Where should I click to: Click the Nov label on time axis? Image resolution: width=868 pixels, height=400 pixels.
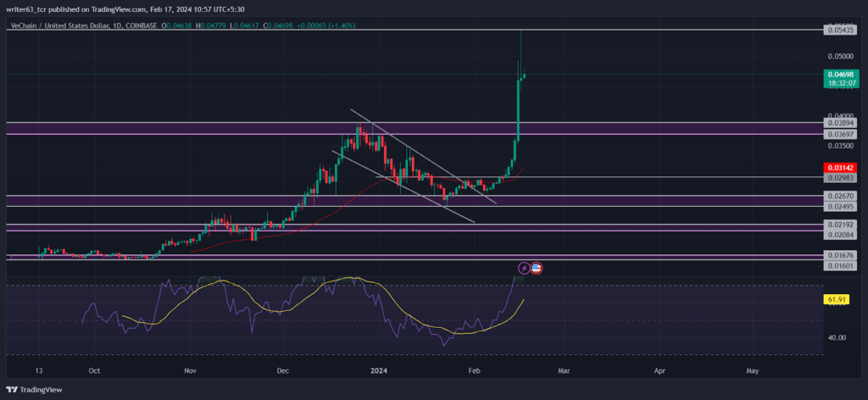[x=191, y=369]
